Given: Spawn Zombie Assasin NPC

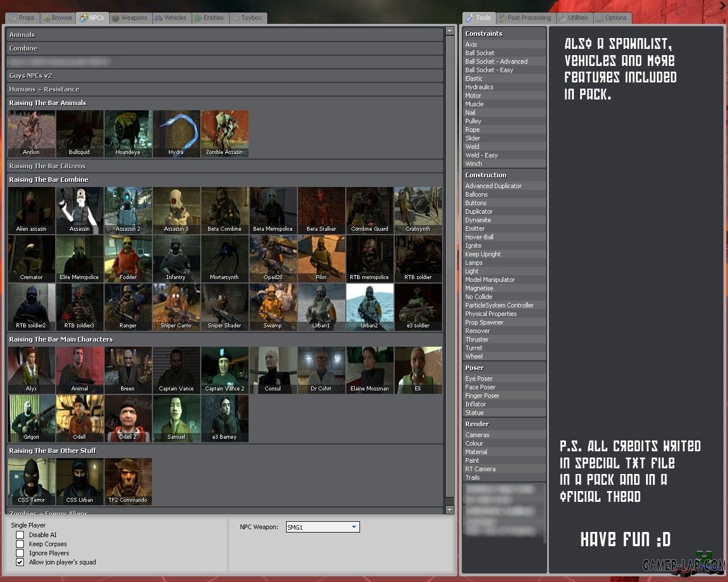Looking at the screenshot, I should (225, 134).
